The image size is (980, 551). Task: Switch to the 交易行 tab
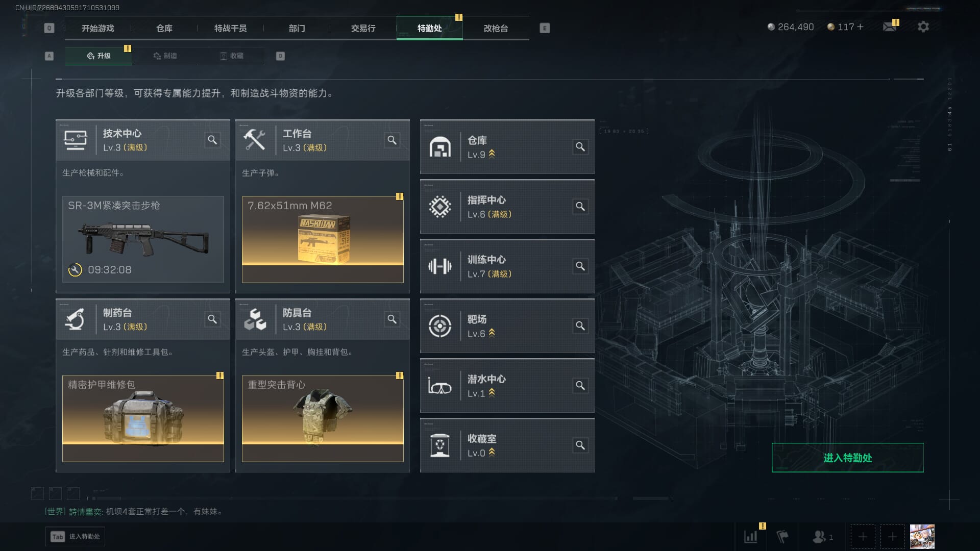363,28
